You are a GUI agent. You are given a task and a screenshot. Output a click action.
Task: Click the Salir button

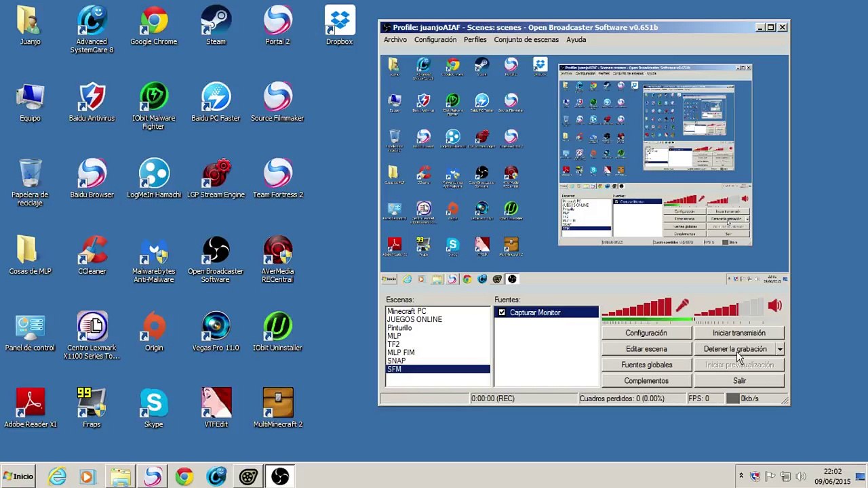click(739, 381)
